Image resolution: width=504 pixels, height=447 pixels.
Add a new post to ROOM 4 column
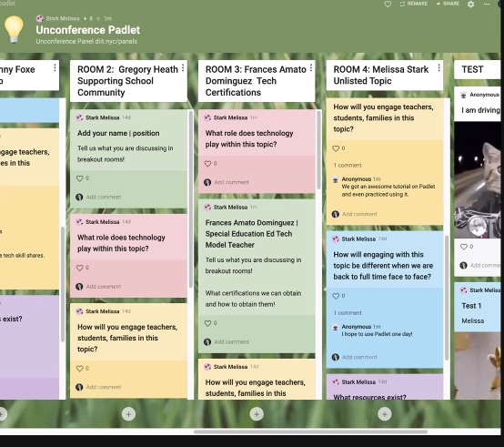[x=385, y=414]
